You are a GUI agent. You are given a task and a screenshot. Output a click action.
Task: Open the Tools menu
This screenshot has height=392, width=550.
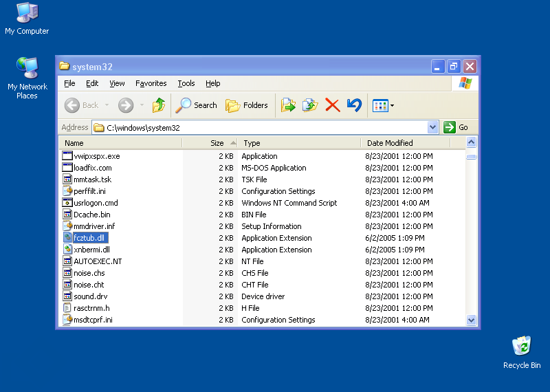click(x=186, y=83)
